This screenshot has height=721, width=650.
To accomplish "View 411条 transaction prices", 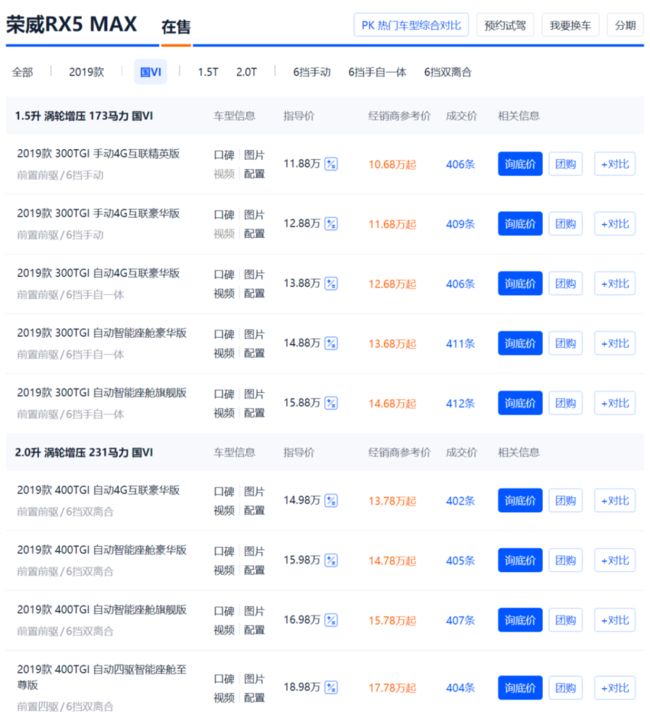I will [460, 343].
